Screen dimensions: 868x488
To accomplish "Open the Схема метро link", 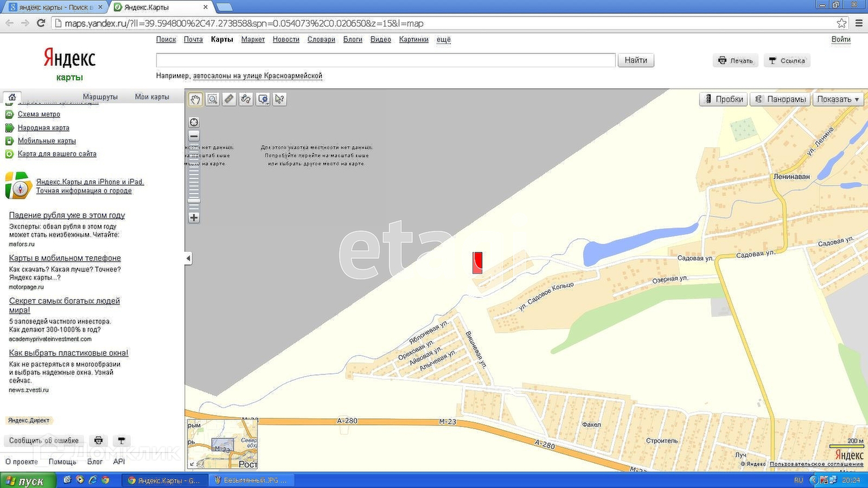I will pyautogui.click(x=39, y=114).
